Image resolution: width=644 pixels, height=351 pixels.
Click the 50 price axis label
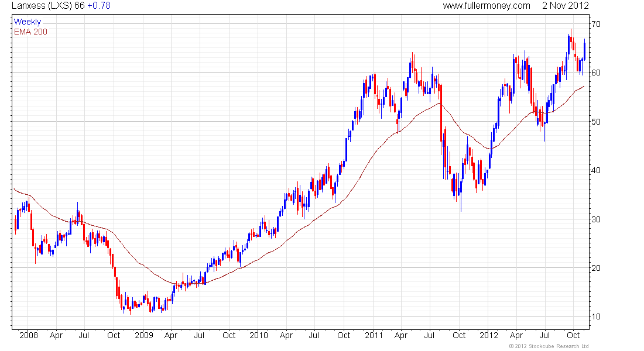tap(596, 122)
